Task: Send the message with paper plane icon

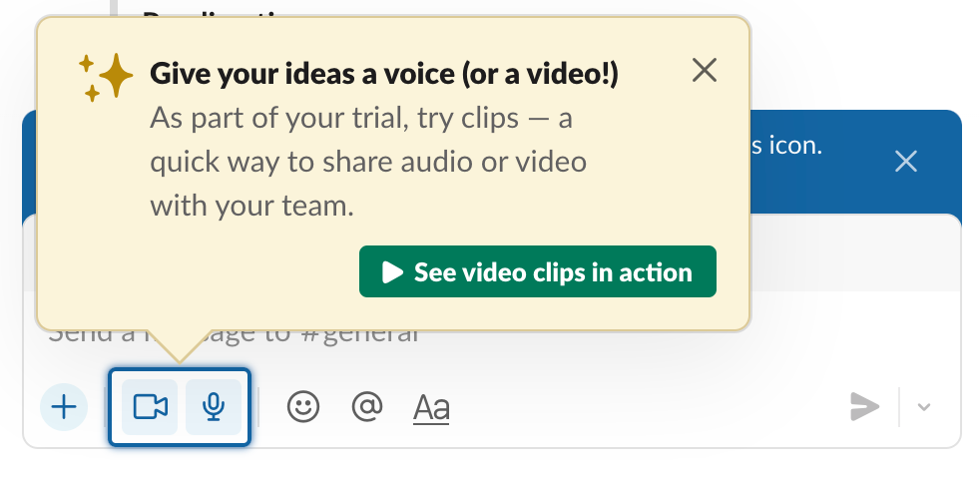Action: (865, 407)
